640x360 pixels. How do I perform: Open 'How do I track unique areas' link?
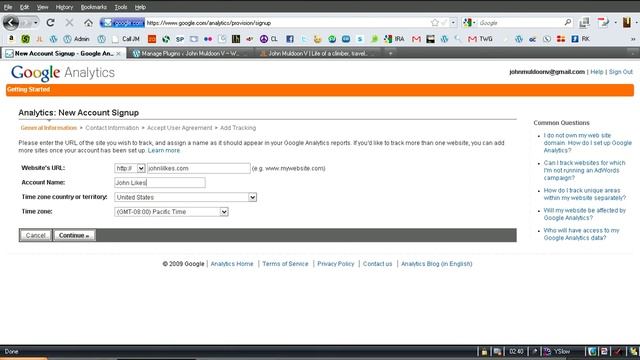(x=584, y=194)
